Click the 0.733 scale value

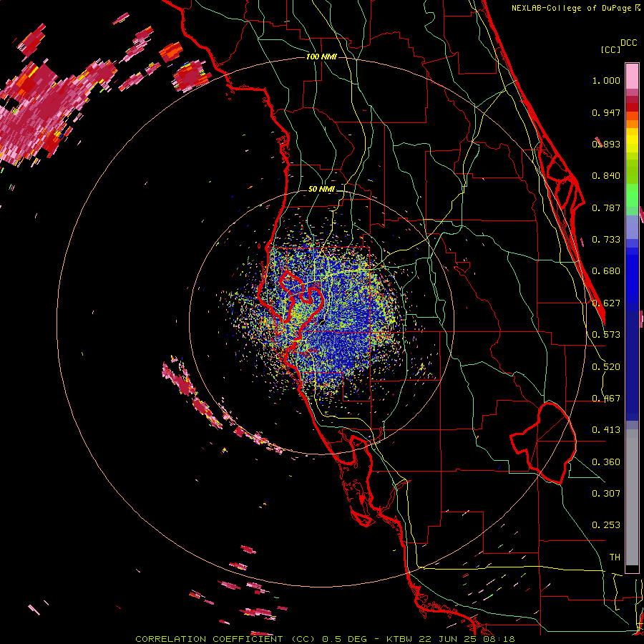(x=606, y=240)
